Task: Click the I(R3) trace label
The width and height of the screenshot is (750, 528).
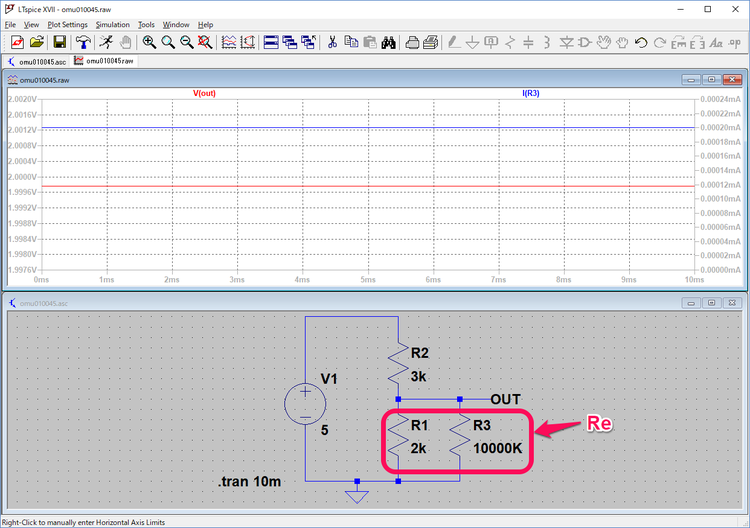Action: [530, 93]
